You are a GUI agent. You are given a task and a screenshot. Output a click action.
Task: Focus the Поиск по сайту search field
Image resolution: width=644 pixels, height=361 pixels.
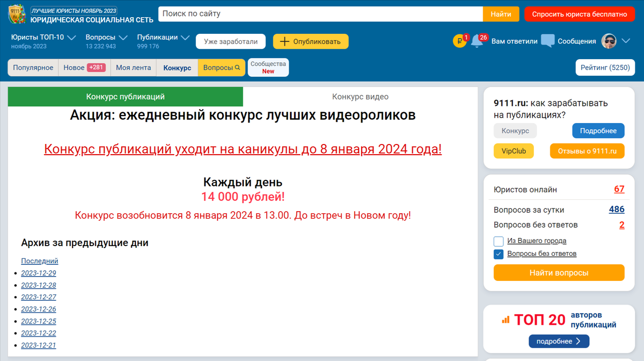(320, 14)
